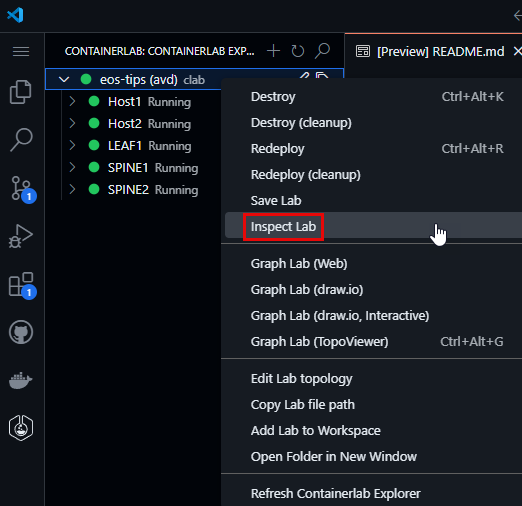Open Graph Lab (Web)

pos(373,264)
